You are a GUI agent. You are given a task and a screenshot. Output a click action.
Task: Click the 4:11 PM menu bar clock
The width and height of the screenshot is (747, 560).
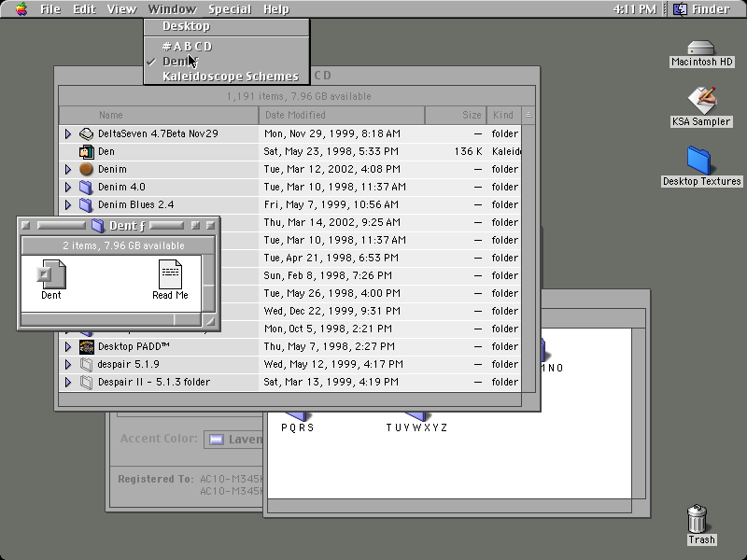coord(635,9)
